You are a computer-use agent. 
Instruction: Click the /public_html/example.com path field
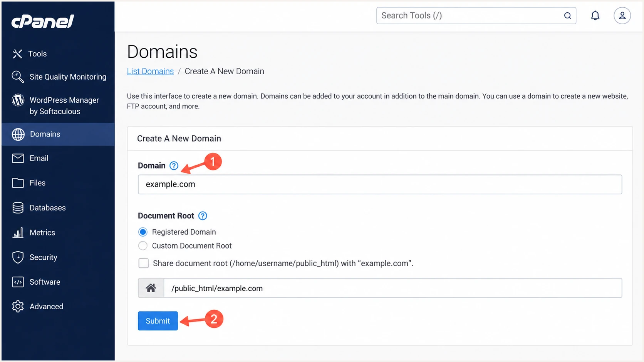pyautogui.click(x=393, y=288)
